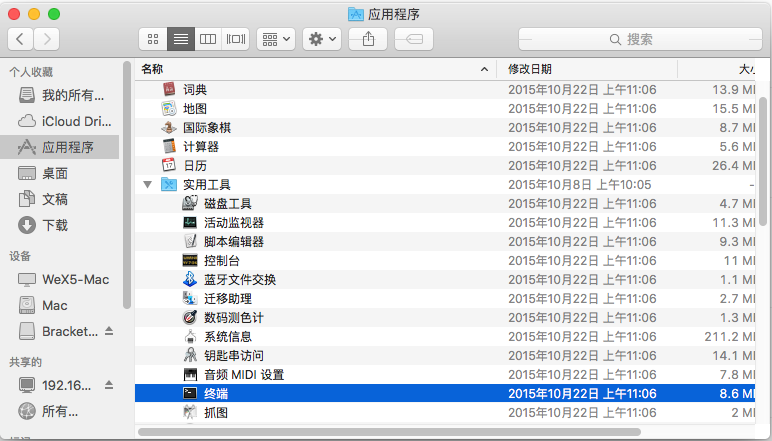Viewport: 772px width, 441px height.
Task: Eject the 192.16… shared server
Action: click(109, 385)
